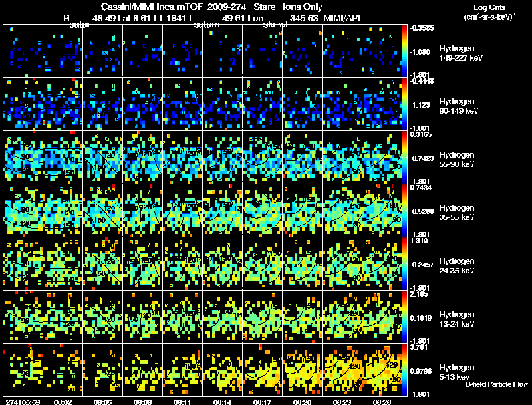Screen dimensions: 532x405
Task: Click the '06:08' time axis label
Action: coord(142,402)
